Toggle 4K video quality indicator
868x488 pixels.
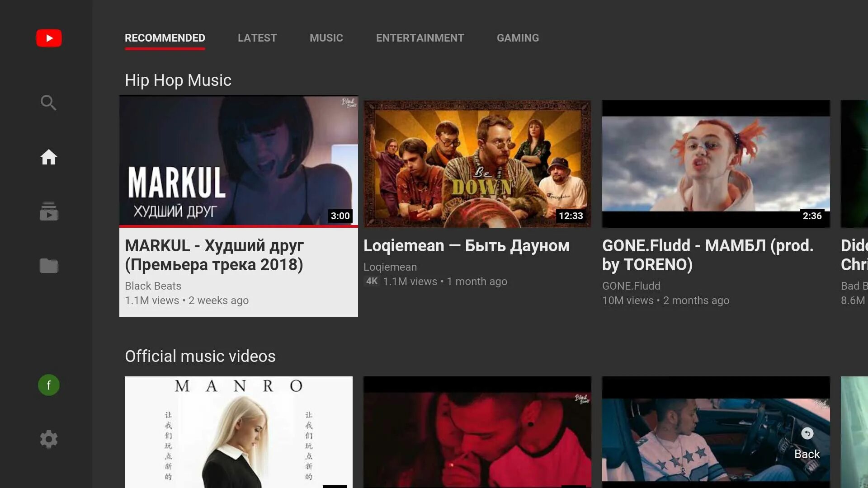click(x=370, y=281)
